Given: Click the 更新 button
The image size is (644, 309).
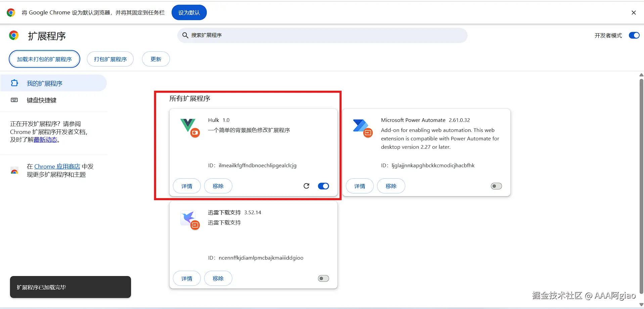Looking at the screenshot, I should pos(156,59).
